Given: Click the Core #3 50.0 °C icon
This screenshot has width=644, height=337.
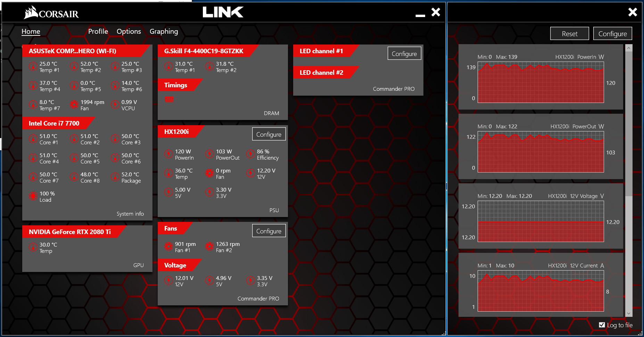Looking at the screenshot, I should click(115, 138).
